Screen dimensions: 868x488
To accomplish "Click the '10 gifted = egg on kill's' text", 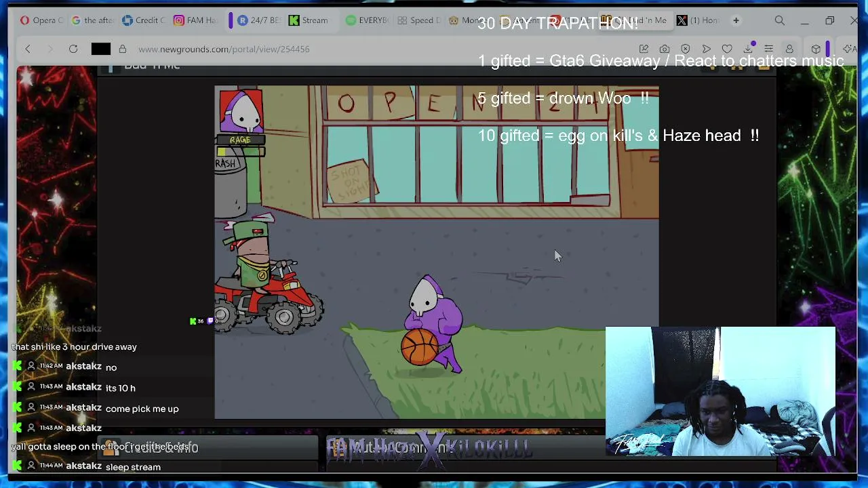I will pos(618,136).
